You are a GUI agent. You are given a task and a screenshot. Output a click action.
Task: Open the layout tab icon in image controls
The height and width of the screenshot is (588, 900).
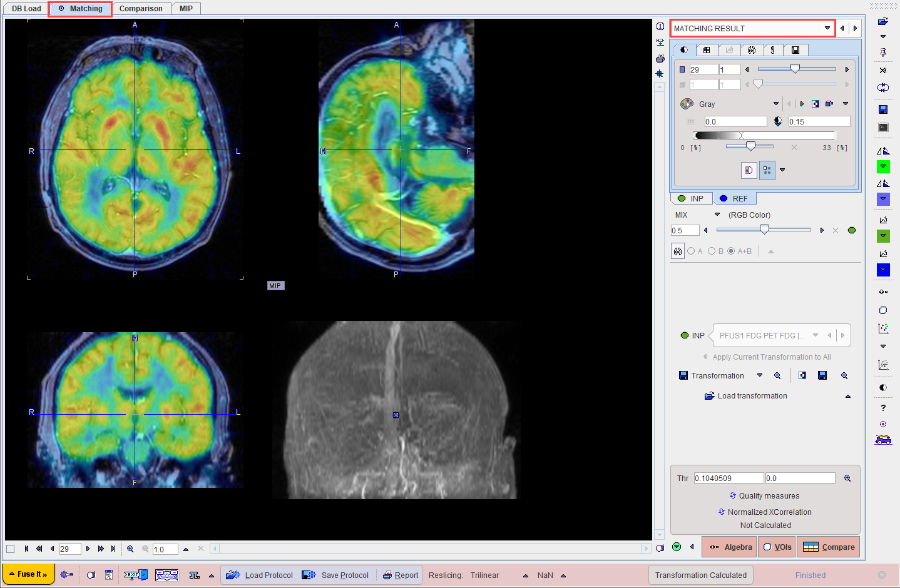point(707,50)
